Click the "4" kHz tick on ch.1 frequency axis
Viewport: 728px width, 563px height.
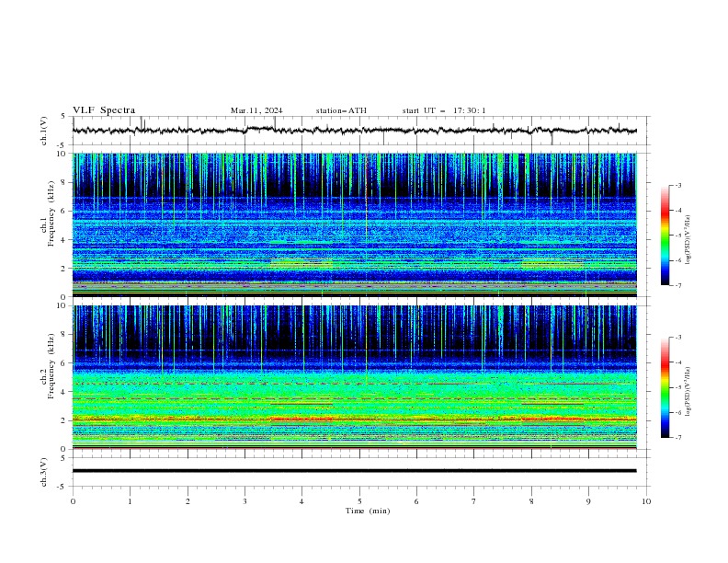point(64,240)
